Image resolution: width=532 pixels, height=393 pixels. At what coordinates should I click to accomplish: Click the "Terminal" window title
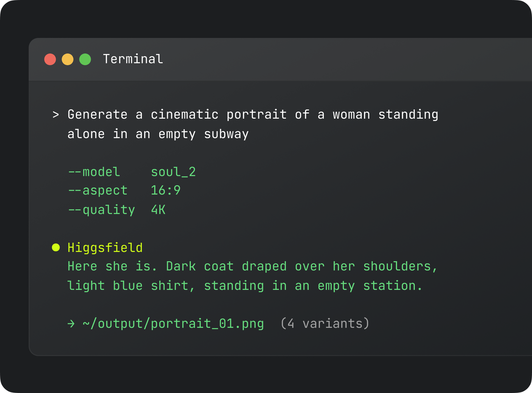(133, 59)
